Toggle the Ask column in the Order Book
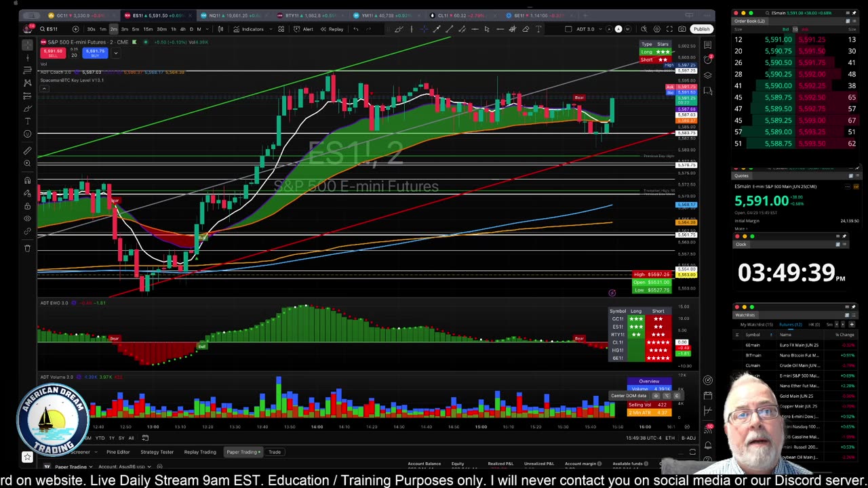Viewport: 868px width, 488px height. (x=805, y=29)
